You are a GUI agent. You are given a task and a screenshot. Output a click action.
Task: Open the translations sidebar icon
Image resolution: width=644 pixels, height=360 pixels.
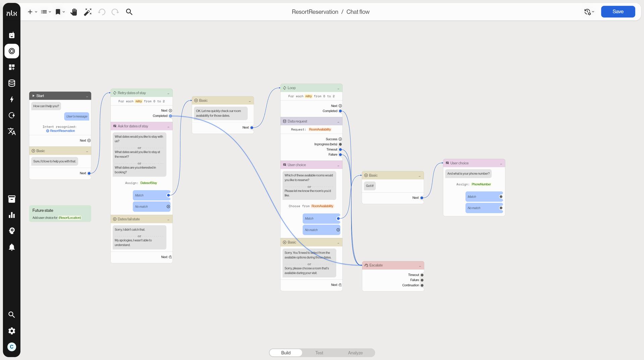[12, 131]
